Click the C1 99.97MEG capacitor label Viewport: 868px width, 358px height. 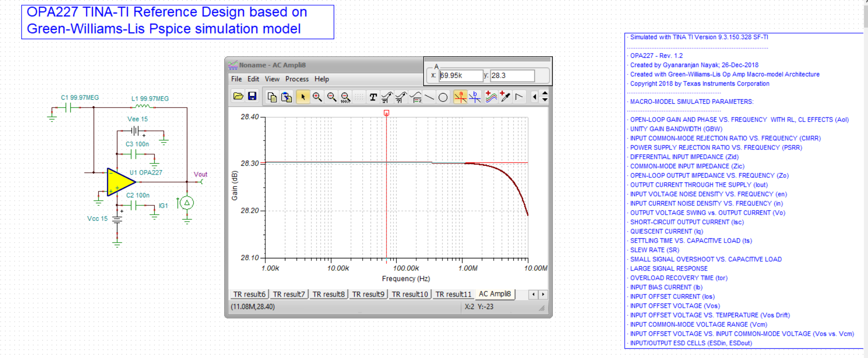pos(80,98)
